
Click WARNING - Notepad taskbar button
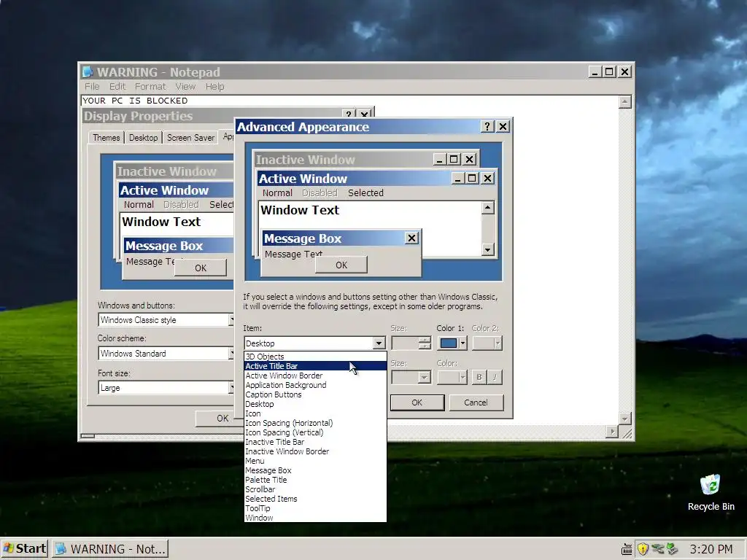click(x=110, y=549)
